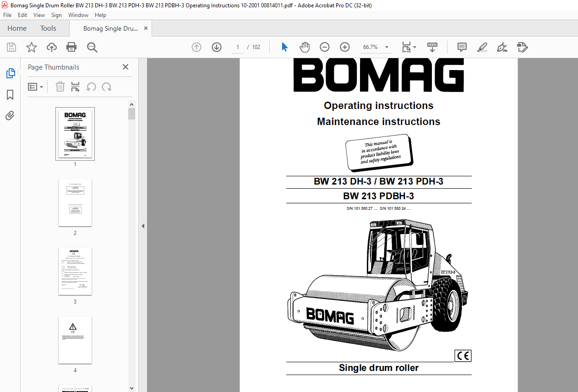Image resolution: width=578 pixels, height=392 pixels.
Task: Open the Window menu
Action: 78,15
